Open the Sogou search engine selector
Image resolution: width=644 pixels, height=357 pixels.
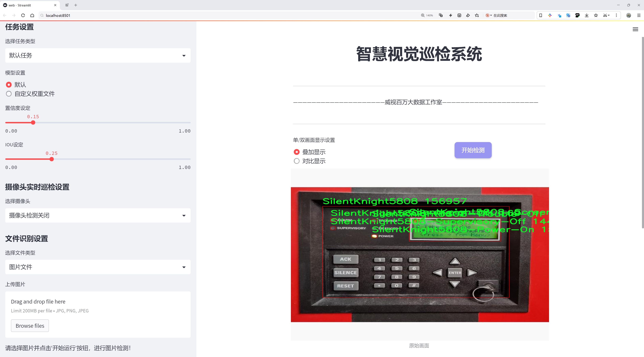coord(489,15)
